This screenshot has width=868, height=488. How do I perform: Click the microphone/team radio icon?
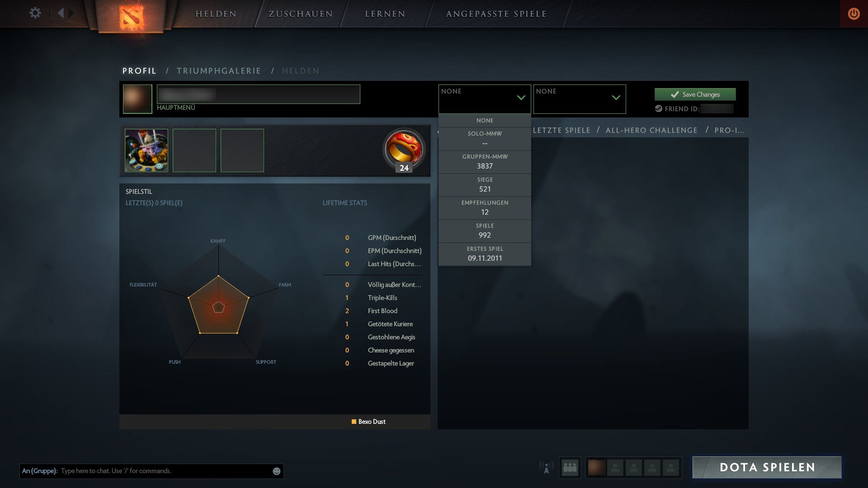tap(546, 467)
